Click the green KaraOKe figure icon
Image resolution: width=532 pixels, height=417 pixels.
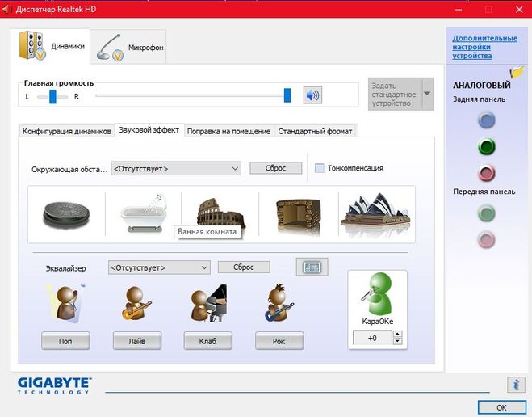point(377,294)
